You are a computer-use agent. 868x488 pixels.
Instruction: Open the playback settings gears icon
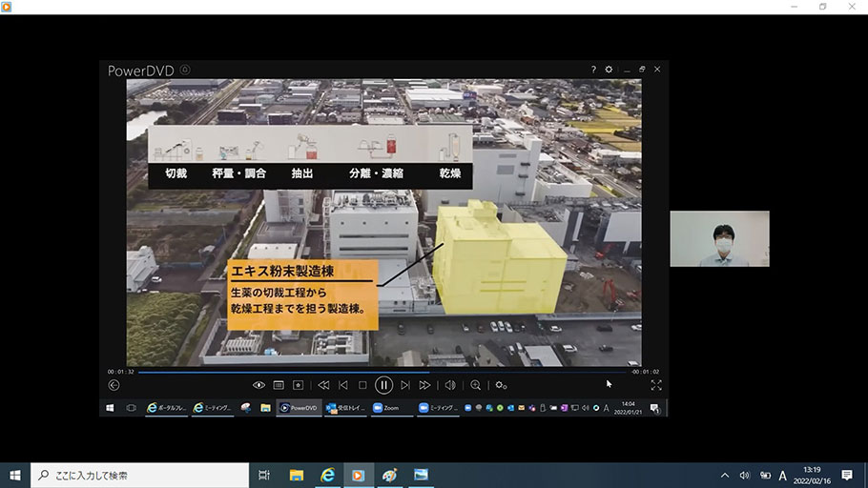[501, 385]
